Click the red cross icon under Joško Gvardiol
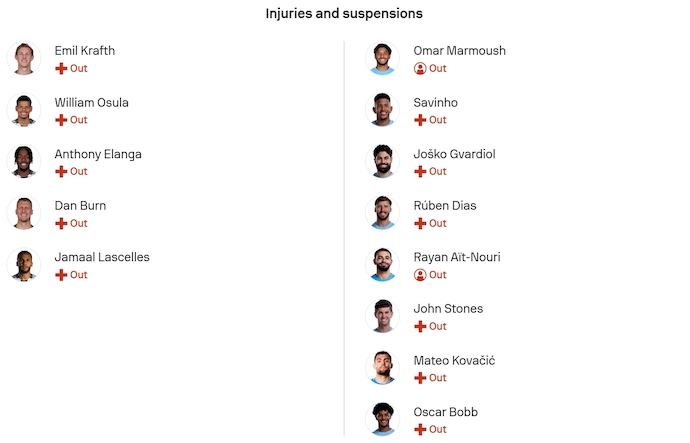Viewport: 690px width, 443px height. pos(420,172)
